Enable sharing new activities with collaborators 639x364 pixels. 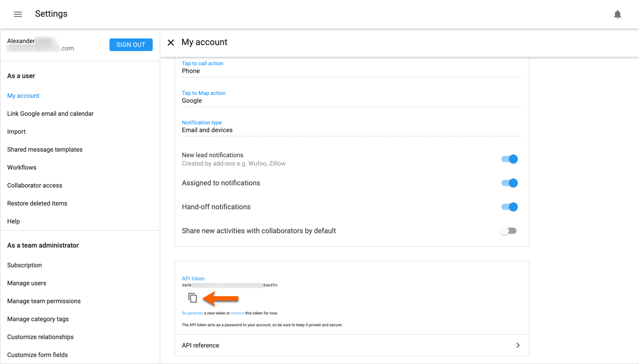pos(509,231)
